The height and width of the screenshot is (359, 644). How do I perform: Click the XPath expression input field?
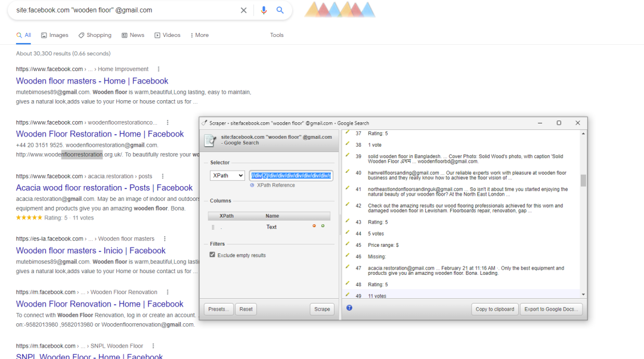coord(291,175)
